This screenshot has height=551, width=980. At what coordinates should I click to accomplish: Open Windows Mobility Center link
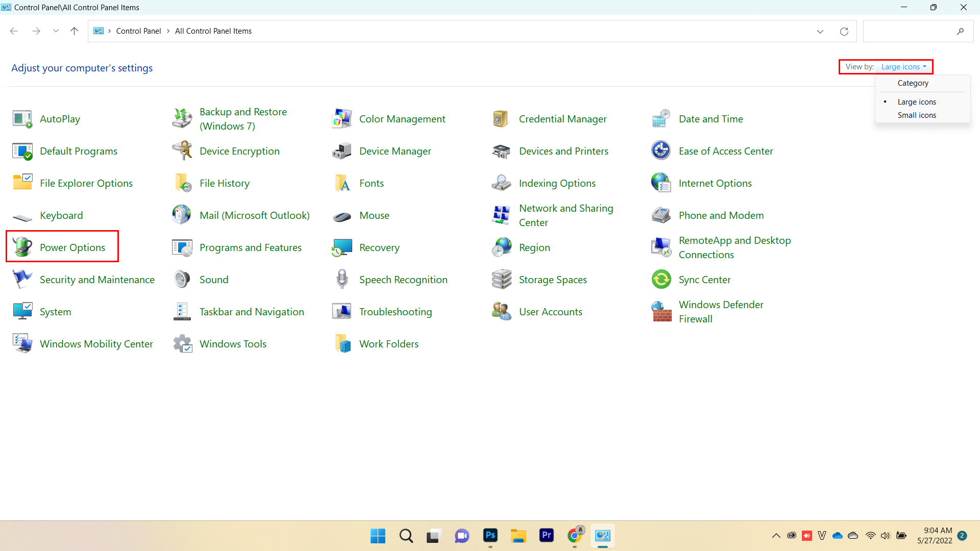(96, 344)
